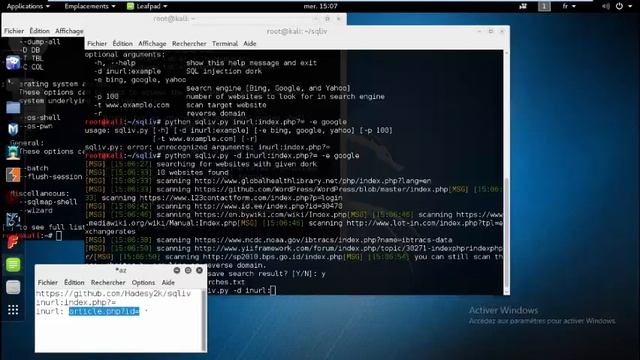Open Terminal menu in sqliv terminal
The height and width of the screenshot is (360, 640).
225,44
